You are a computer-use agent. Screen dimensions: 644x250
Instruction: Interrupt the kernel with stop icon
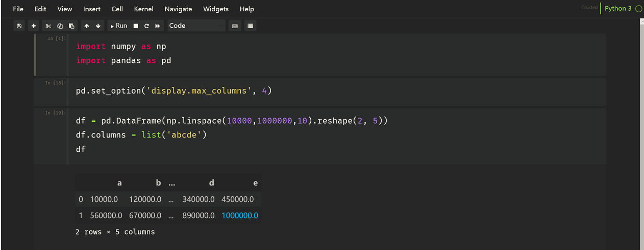(x=136, y=26)
